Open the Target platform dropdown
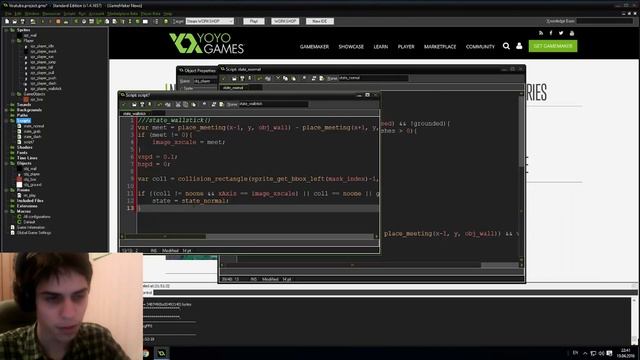This screenshot has width=640, height=360. click(210, 21)
